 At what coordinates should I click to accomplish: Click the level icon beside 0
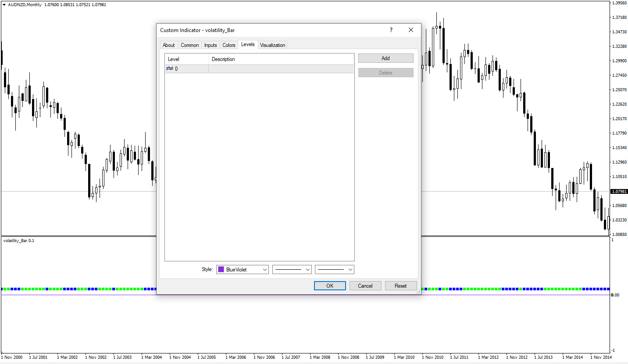(169, 69)
